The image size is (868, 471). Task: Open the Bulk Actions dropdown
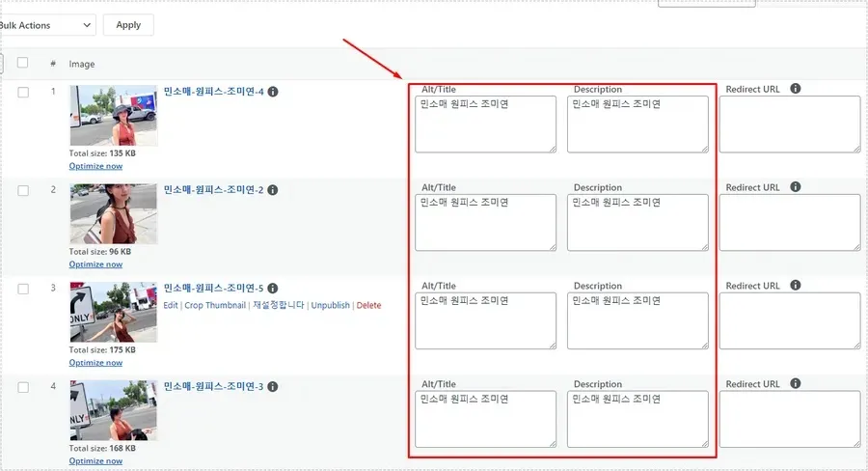47,25
